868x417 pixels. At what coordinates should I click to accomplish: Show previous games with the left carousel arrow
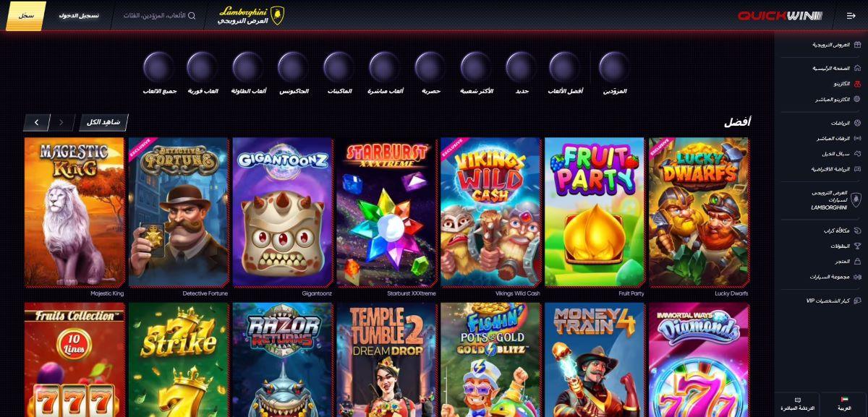[62, 122]
